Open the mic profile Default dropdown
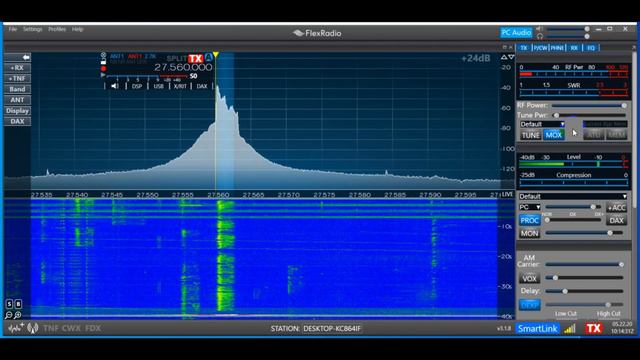Image resolution: width=640 pixels, height=360 pixels. (573, 196)
